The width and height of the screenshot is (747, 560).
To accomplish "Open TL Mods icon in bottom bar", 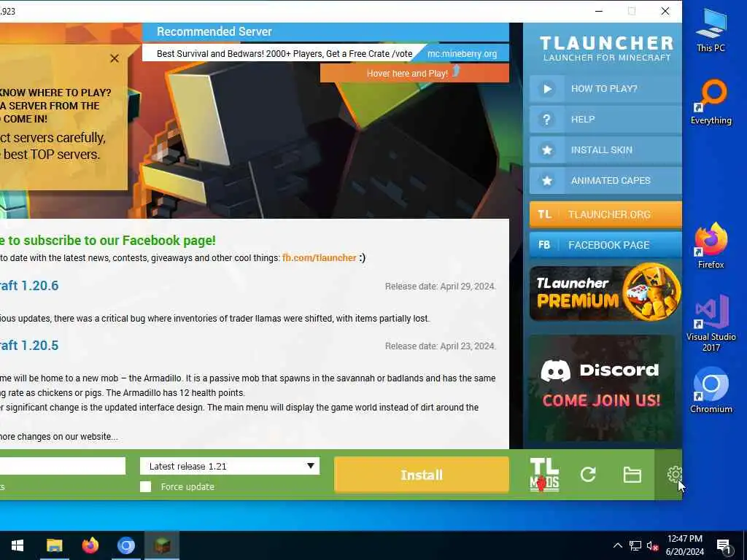I will tap(544, 474).
